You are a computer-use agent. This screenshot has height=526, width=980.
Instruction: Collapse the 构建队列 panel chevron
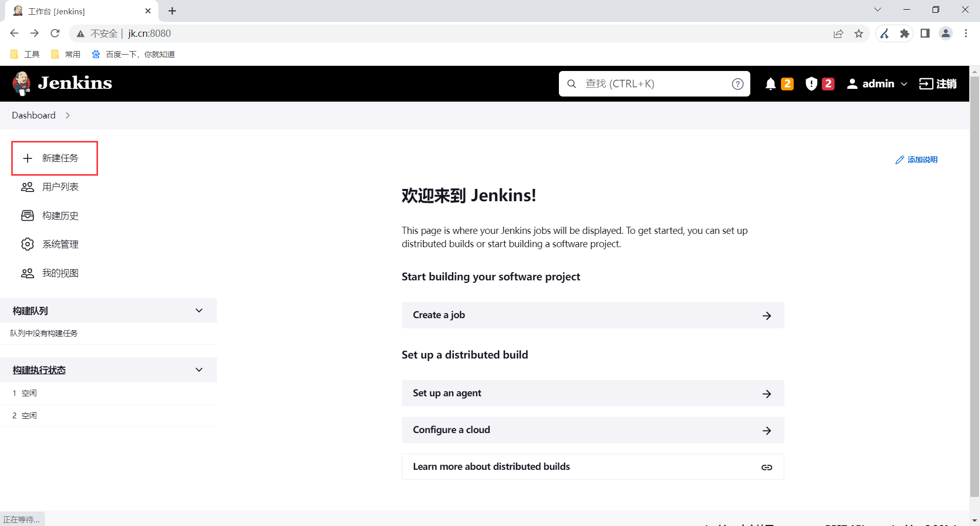click(x=199, y=310)
